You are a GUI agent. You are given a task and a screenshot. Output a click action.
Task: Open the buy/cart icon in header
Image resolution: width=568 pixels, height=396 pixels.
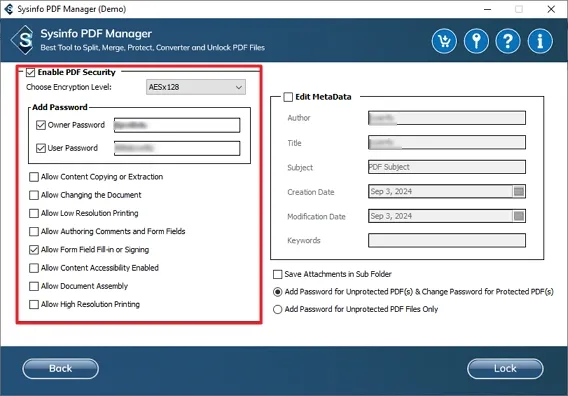point(444,41)
